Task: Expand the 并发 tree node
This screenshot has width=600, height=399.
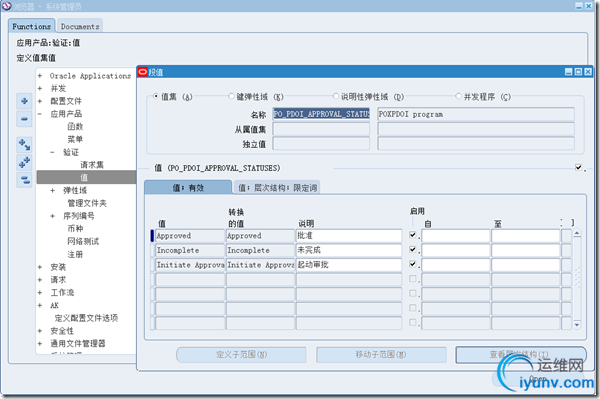Action: click(40, 88)
